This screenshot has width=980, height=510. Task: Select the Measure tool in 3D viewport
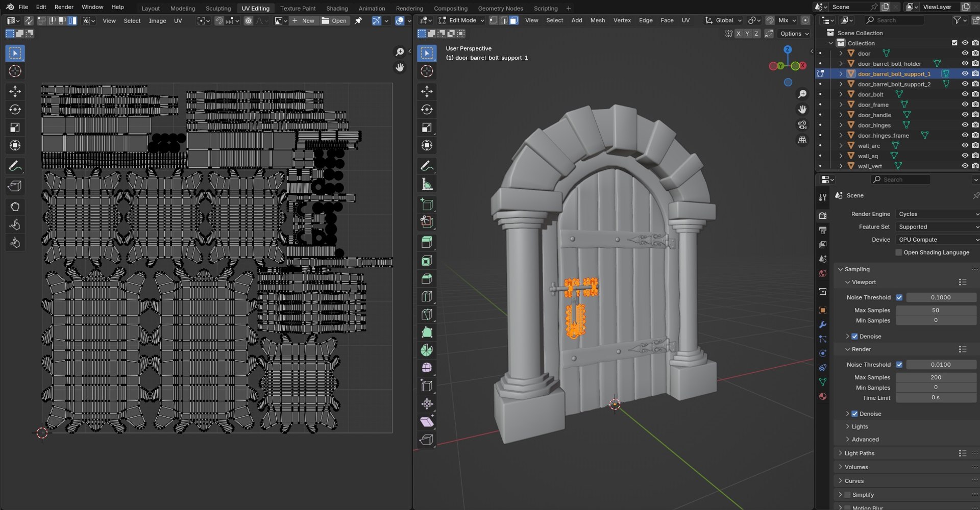[x=427, y=184]
